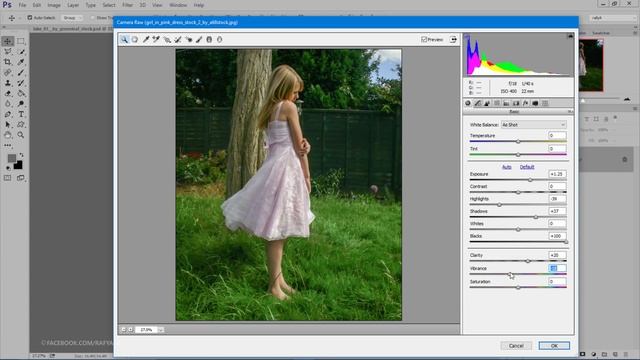This screenshot has height=360, width=640.
Task: Open the Type menu
Action: click(91, 5)
